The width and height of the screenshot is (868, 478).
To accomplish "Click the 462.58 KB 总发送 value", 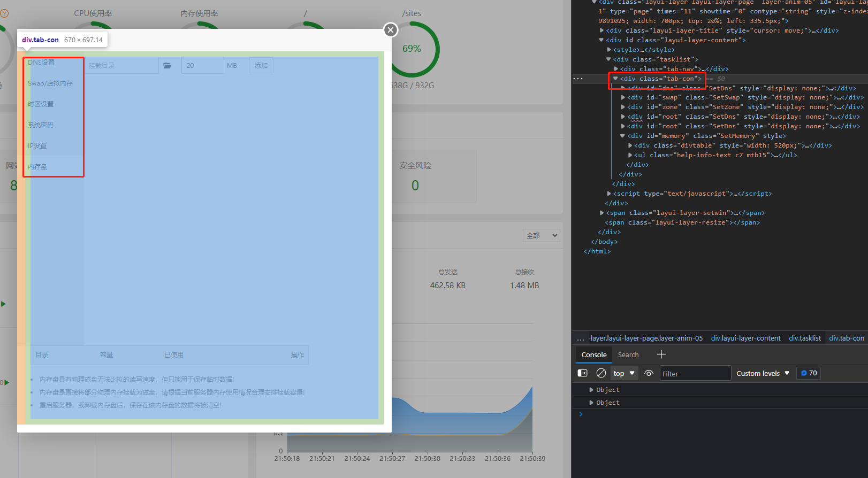I will point(448,286).
